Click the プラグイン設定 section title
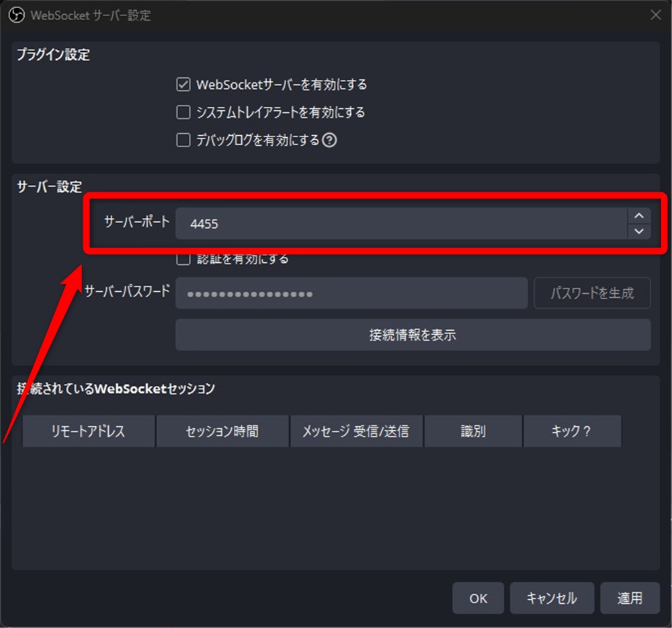Screen dimensions: 672x628 [53, 54]
